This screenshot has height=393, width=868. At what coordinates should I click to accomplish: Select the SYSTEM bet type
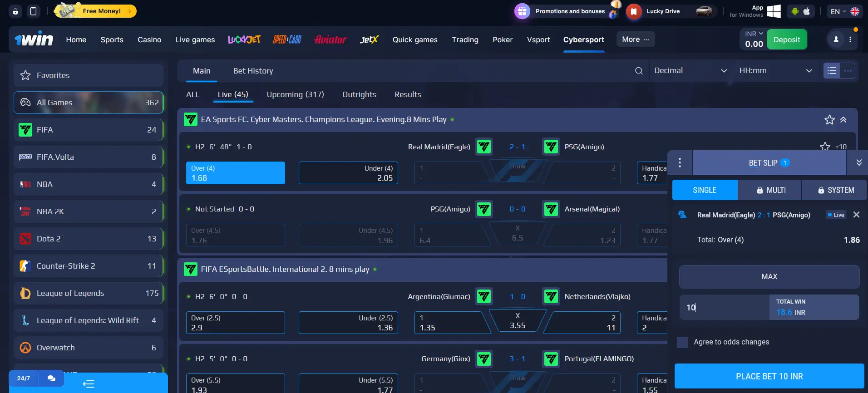coord(834,190)
